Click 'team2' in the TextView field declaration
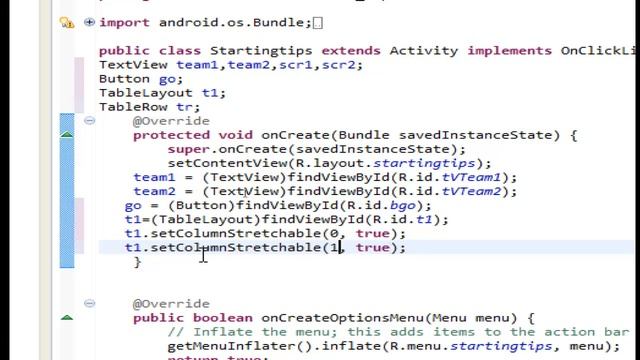Image resolution: width=640 pixels, height=360 pixels. click(x=249, y=65)
